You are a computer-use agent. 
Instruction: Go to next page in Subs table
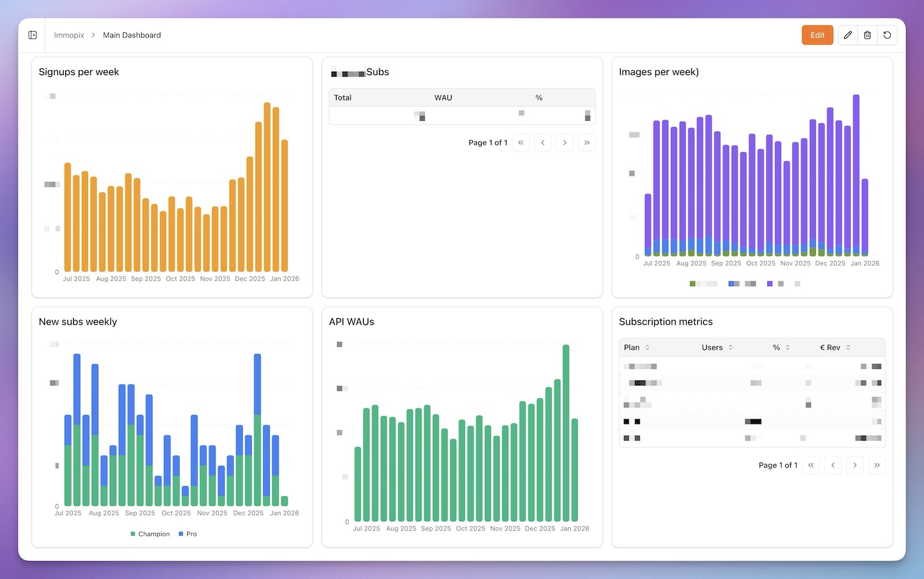click(x=565, y=143)
